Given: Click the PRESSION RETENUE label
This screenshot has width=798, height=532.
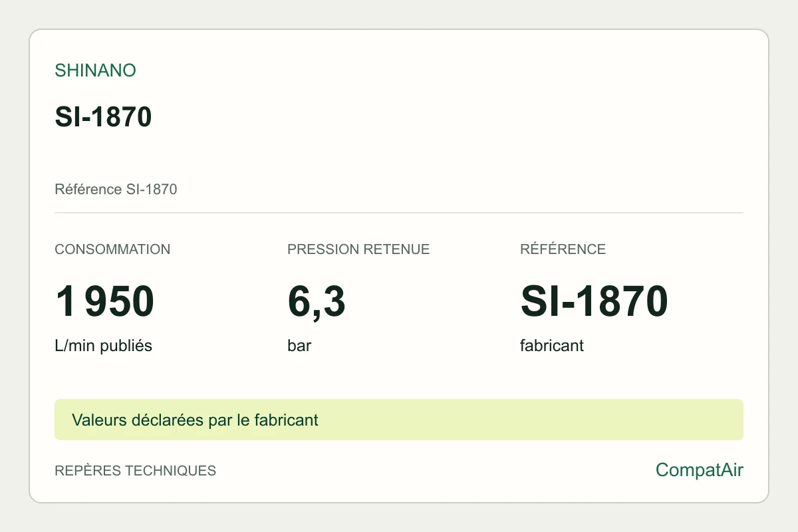Looking at the screenshot, I should 358,249.
